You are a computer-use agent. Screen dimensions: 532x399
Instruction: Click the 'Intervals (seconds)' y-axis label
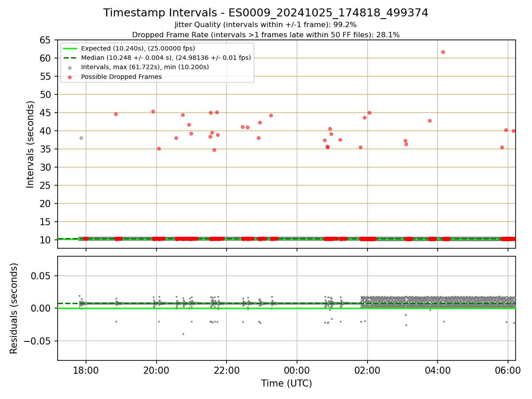30,144
